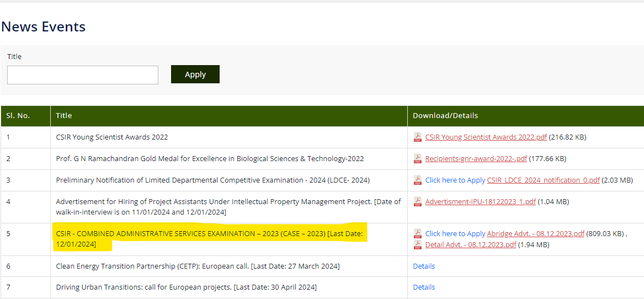The image size is (644, 299).
Task: Select Driving Urban Transitions title text
Action: coord(186,287)
